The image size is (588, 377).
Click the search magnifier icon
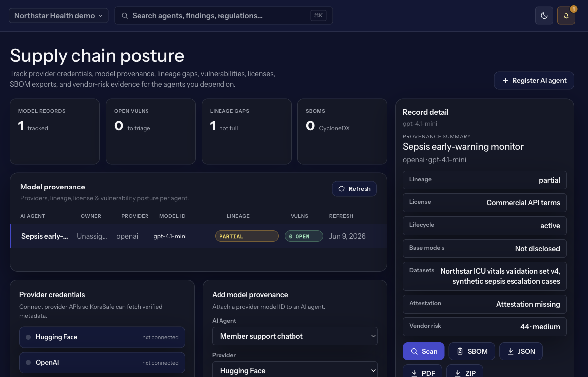point(125,16)
